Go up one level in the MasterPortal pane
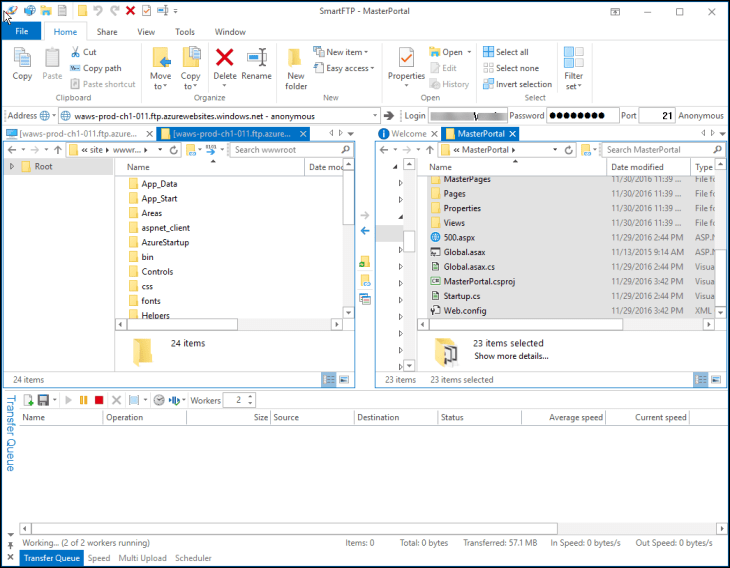730x568 pixels. 430,150
